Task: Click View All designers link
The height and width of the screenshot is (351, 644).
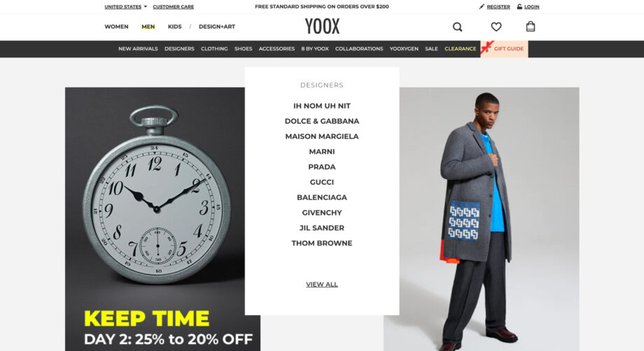Action: tap(321, 284)
